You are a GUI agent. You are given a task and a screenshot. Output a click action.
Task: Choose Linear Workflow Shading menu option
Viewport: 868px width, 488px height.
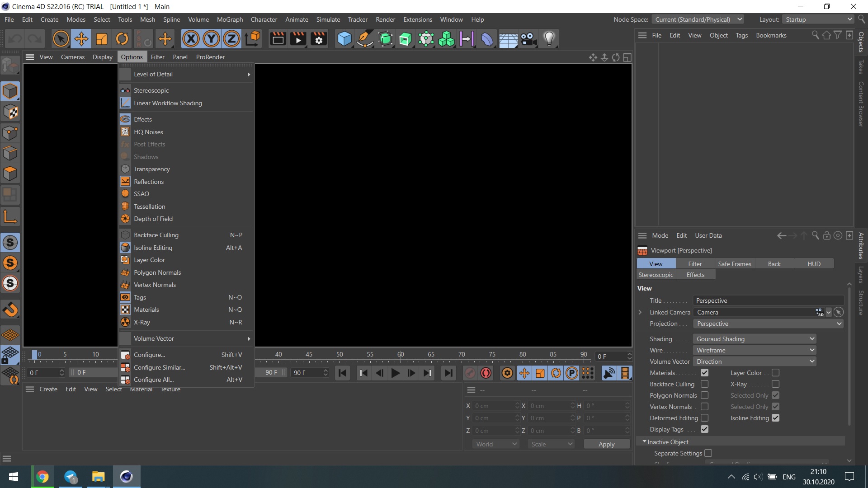point(186,103)
